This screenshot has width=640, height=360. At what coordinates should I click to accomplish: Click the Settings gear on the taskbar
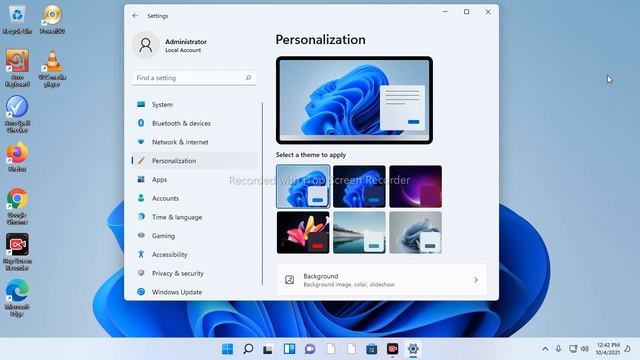pos(413,349)
